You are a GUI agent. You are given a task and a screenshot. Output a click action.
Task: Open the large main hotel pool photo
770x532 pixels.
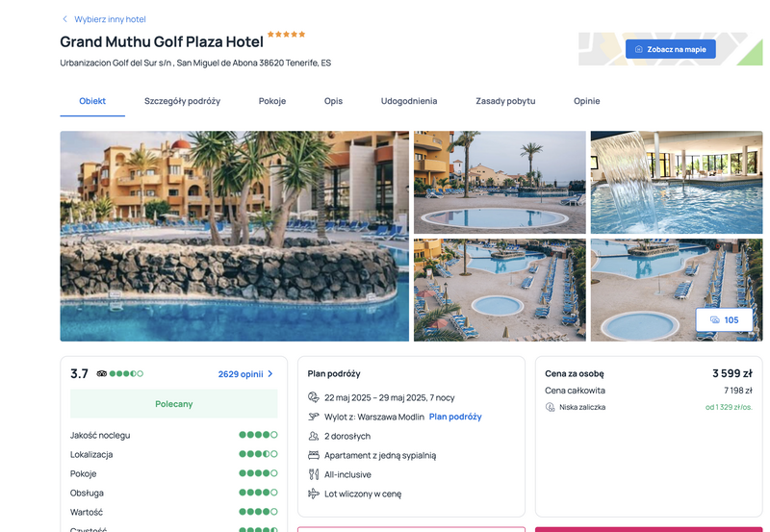pos(234,236)
